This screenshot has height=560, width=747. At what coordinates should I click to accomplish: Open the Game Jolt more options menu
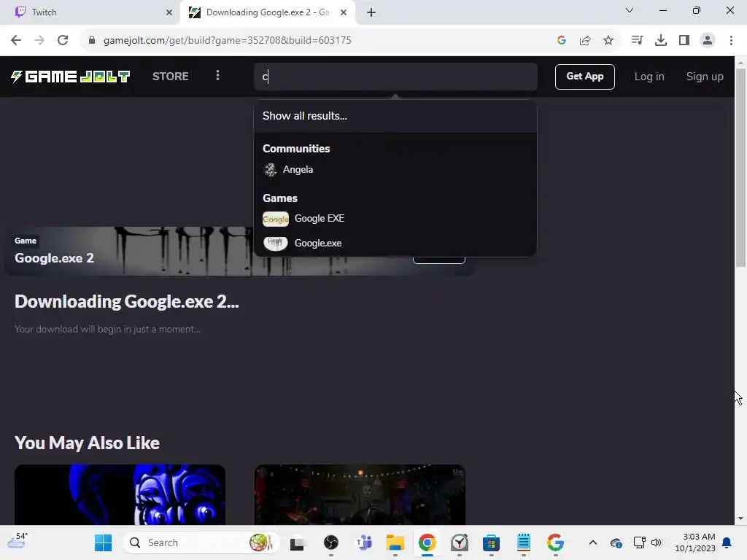[x=217, y=76]
